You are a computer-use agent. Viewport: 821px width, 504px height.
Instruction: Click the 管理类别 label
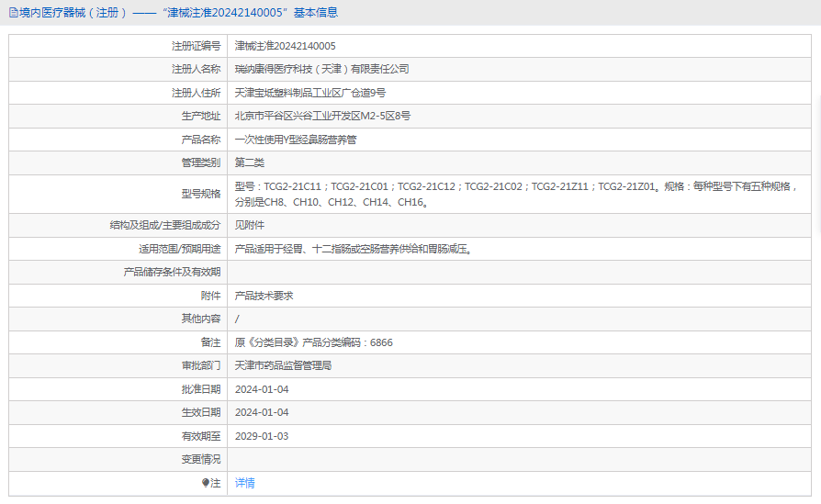tap(201, 162)
